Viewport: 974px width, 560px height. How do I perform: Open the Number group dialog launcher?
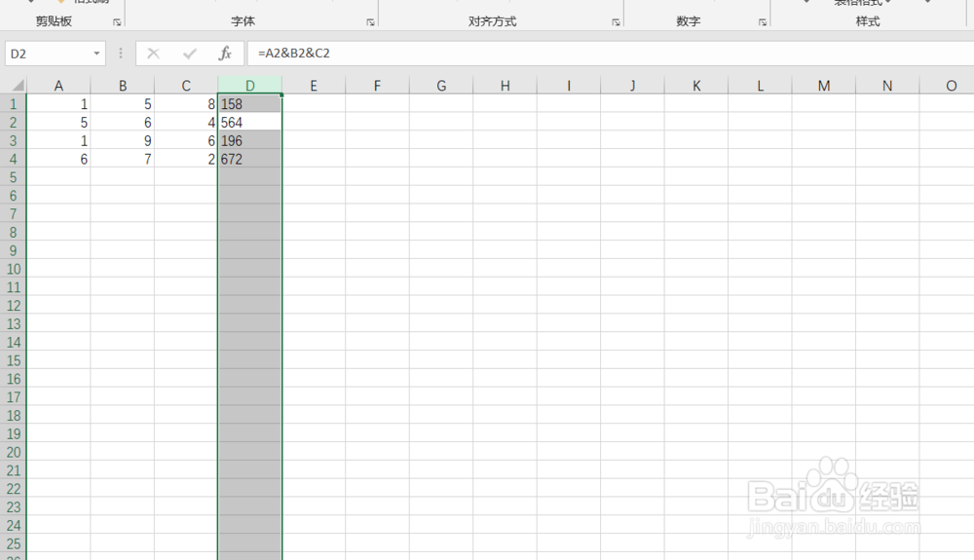[763, 22]
